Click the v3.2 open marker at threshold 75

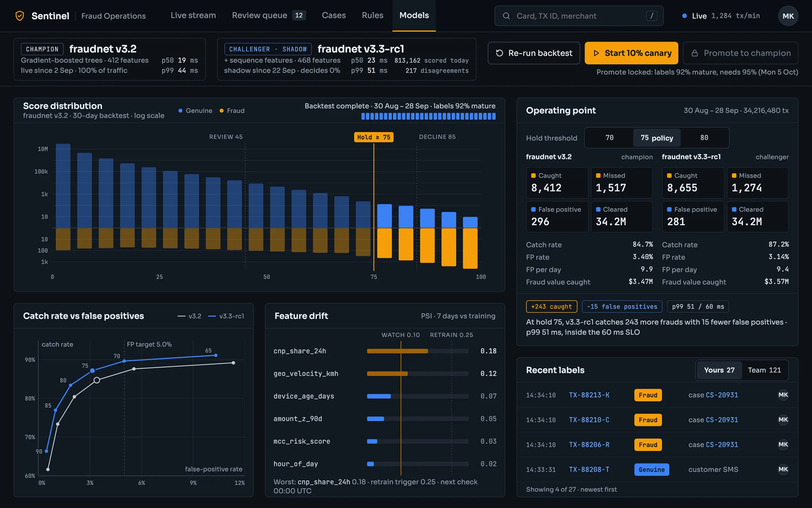tap(97, 380)
